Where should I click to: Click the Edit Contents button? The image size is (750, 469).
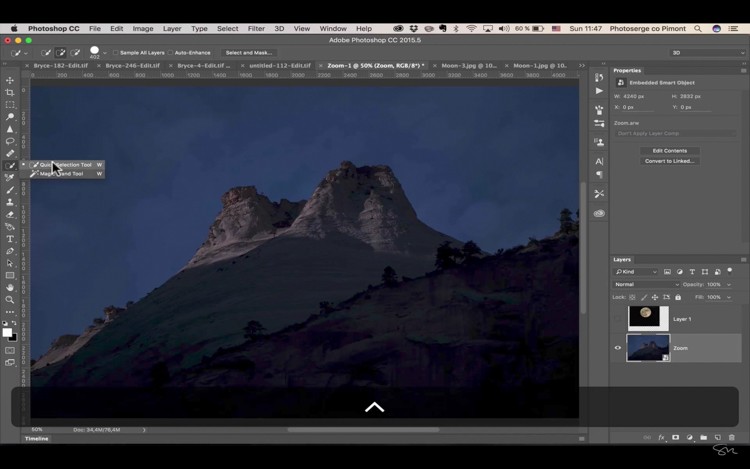(669, 151)
